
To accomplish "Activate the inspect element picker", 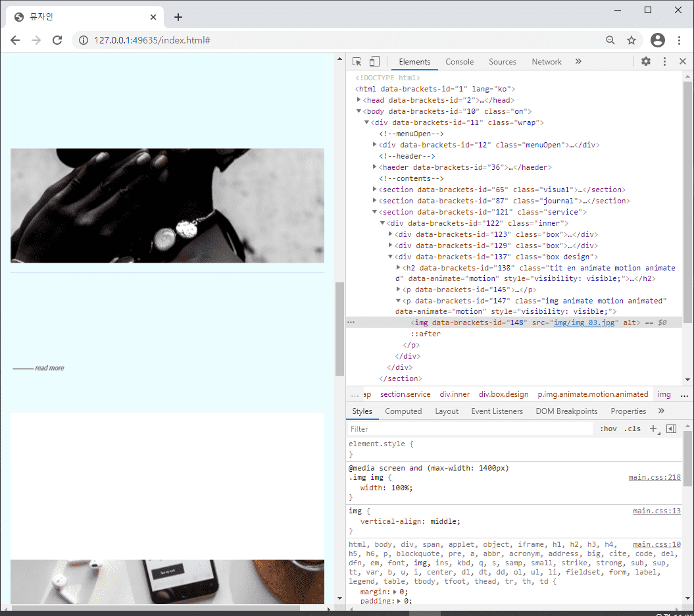I will [x=357, y=62].
